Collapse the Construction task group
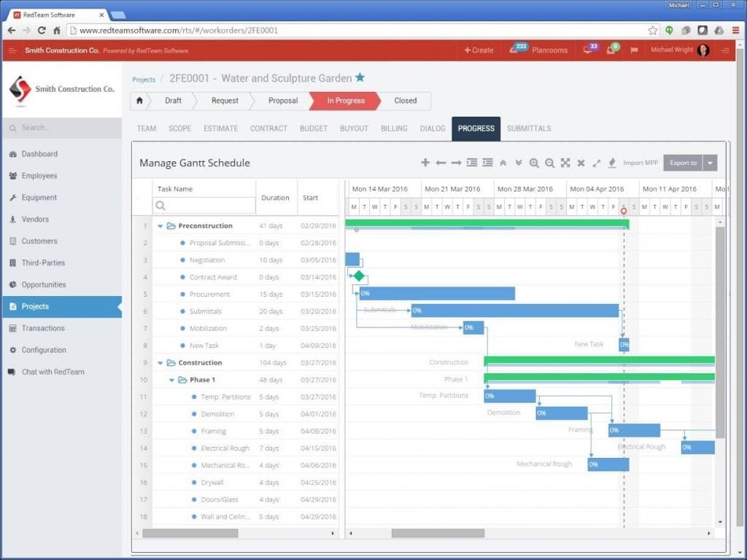The image size is (747, 560). (162, 362)
